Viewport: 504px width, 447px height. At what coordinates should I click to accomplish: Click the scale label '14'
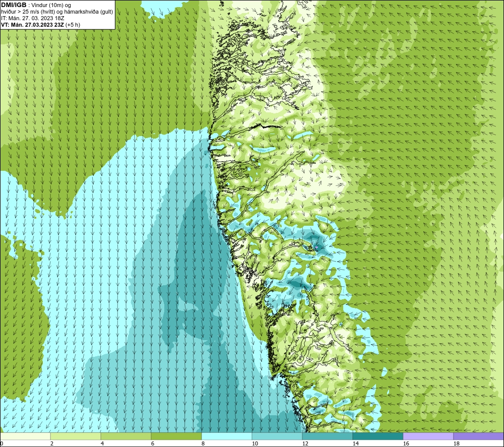(x=355, y=444)
